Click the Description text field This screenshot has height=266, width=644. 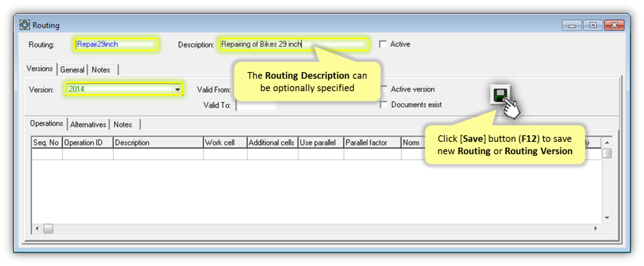292,44
